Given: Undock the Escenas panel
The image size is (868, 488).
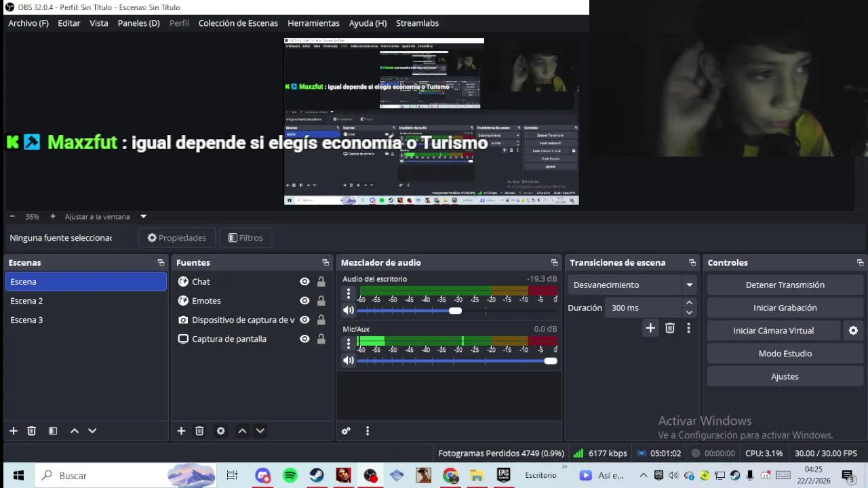Looking at the screenshot, I should [161, 263].
